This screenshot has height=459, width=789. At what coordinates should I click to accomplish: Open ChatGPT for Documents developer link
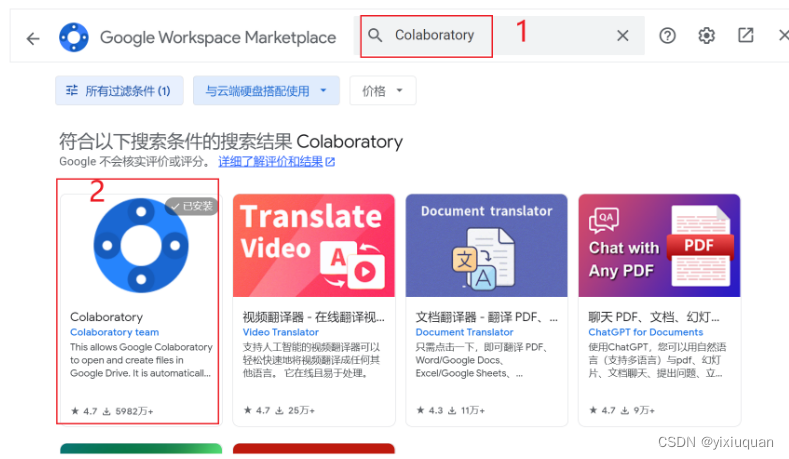tap(646, 332)
